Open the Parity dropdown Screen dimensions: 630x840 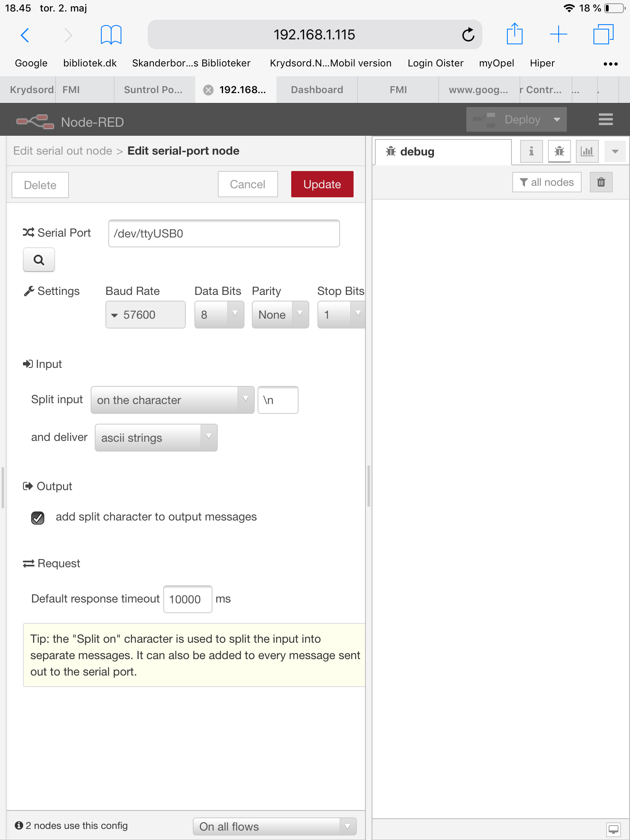(281, 315)
